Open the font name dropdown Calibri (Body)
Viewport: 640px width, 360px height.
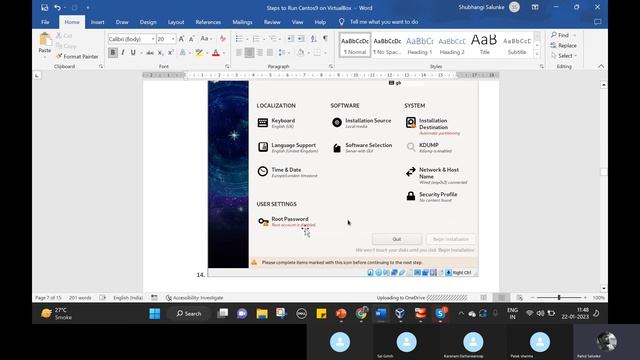click(x=153, y=39)
